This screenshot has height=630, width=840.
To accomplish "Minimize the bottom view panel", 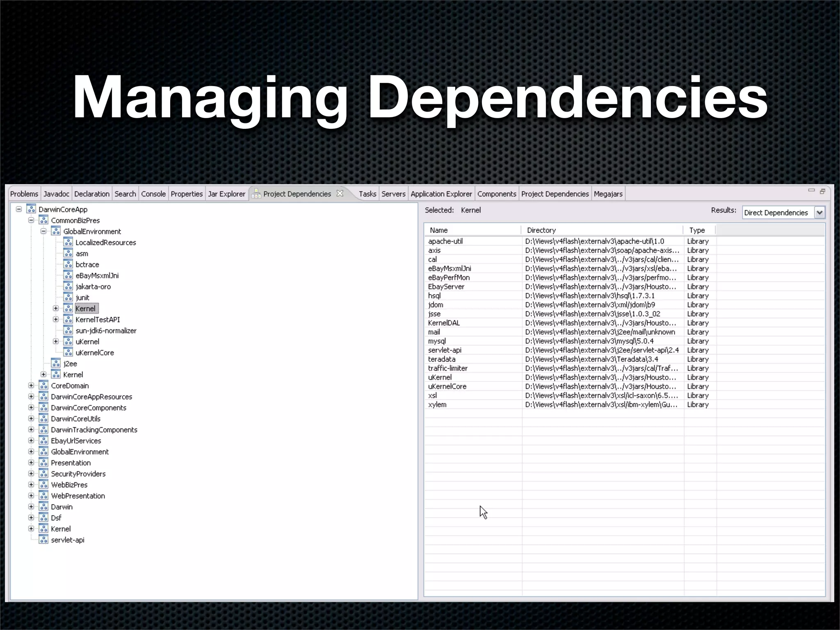I will pyautogui.click(x=811, y=190).
